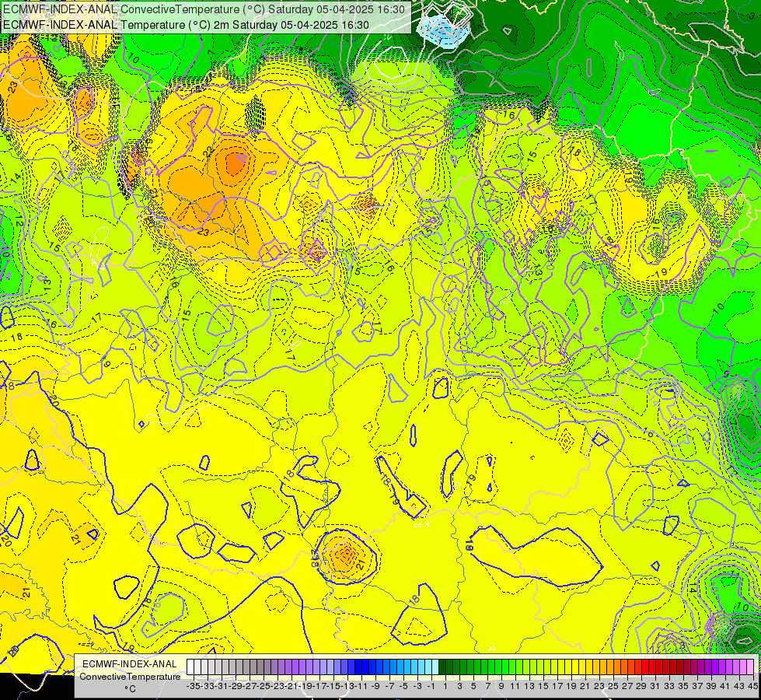Screen dimensions: 761x700
Task: Select the white swatch at legend's left end
Action: 190,667
